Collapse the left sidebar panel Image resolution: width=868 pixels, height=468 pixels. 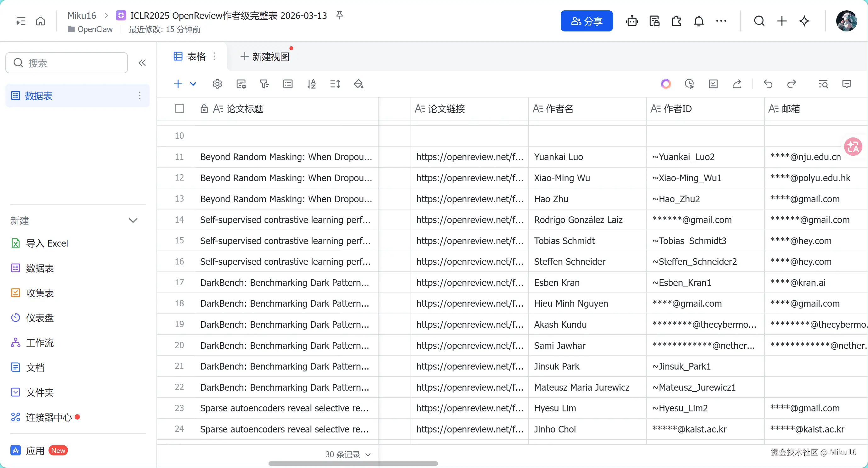(x=142, y=63)
